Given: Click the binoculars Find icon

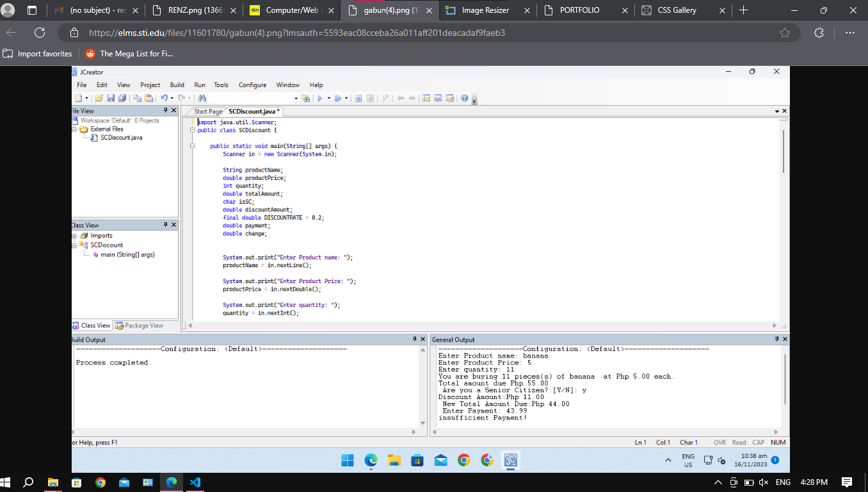Looking at the screenshot, I should (x=202, y=98).
